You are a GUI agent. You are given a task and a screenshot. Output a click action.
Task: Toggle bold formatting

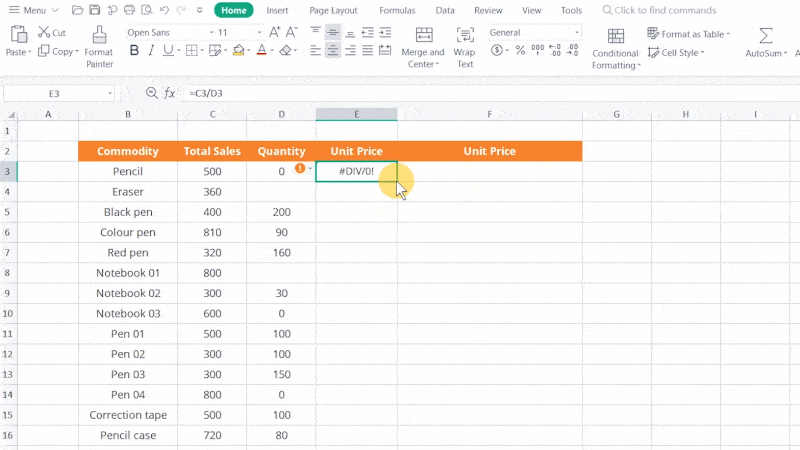pyautogui.click(x=134, y=51)
